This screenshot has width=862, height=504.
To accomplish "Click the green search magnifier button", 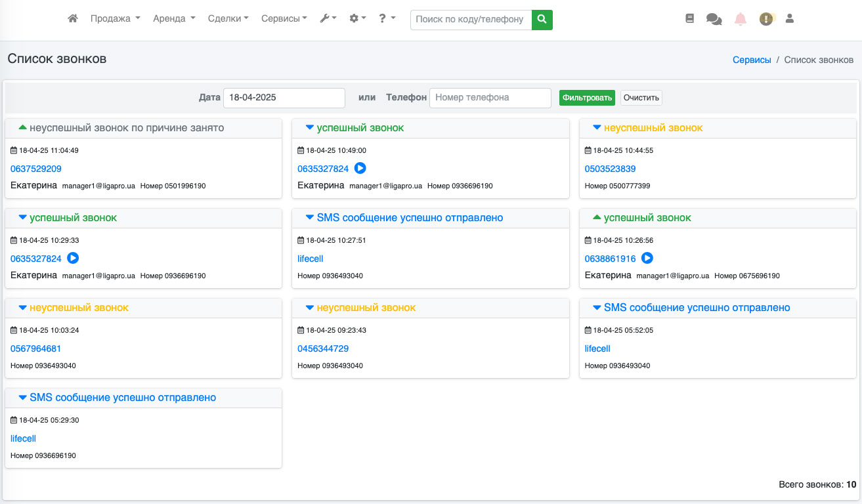I will (542, 20).
